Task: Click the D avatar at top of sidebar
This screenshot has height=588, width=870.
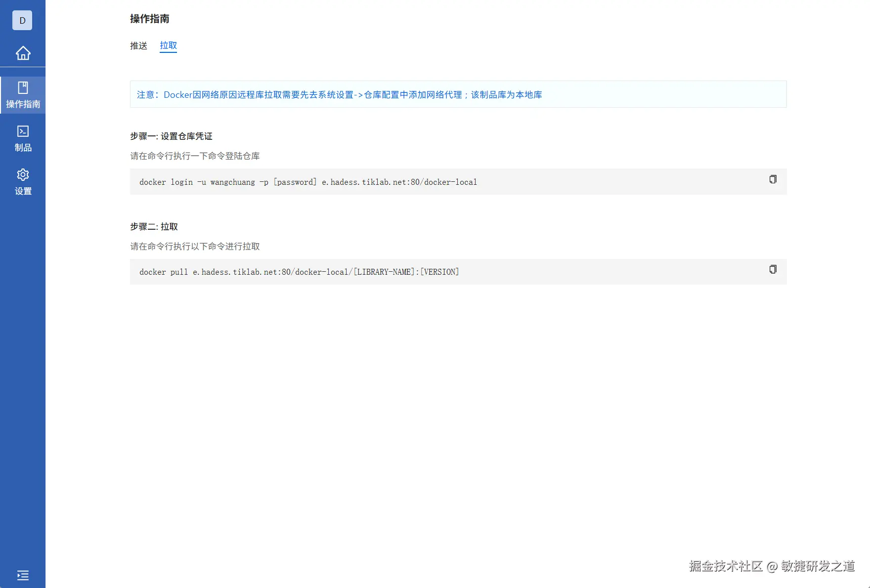Action: [21, 20]
